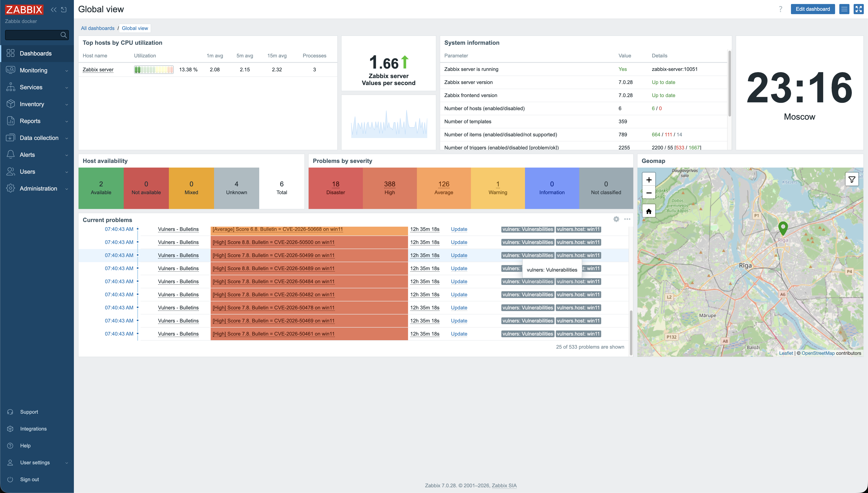This screenshot has width=868, height=493.
Task: Click the CPU utilization bar gauge
Action: tap(154, 70)
